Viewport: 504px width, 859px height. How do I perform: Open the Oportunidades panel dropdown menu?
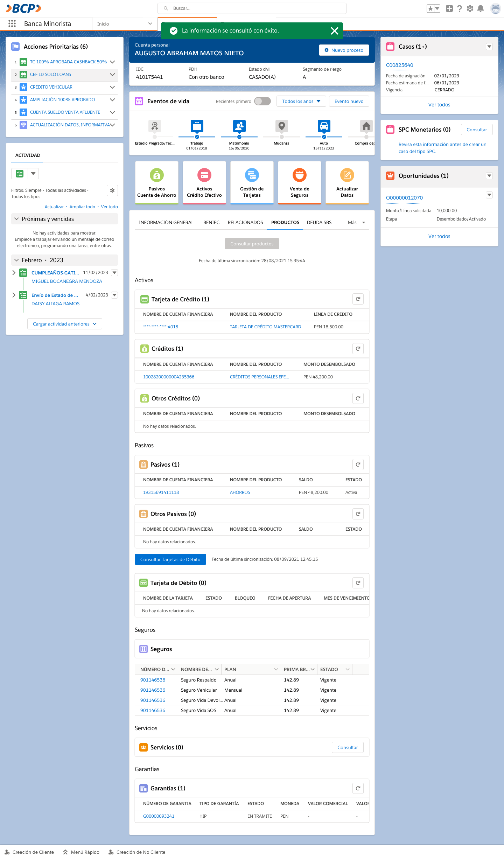[489, 176]
